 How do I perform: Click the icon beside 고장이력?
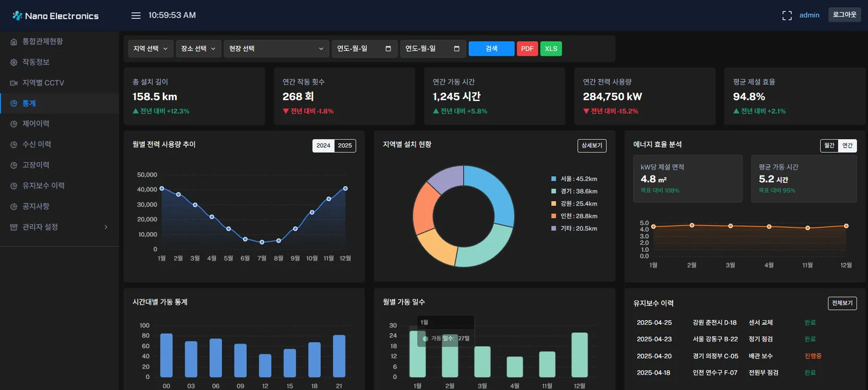point(14,165)
